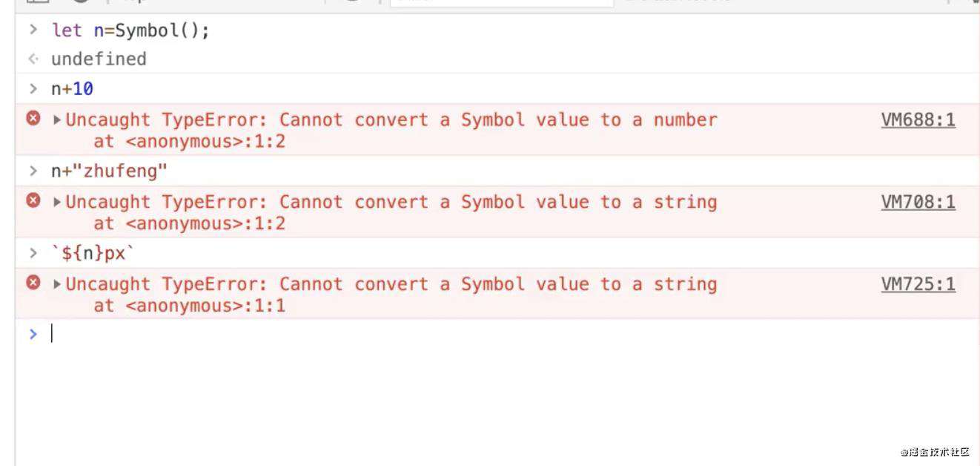Viewport: 980px width, 466px height.
Task: Click the input chevron beside let n=Symbol()
Action: (x=33, y=30)
